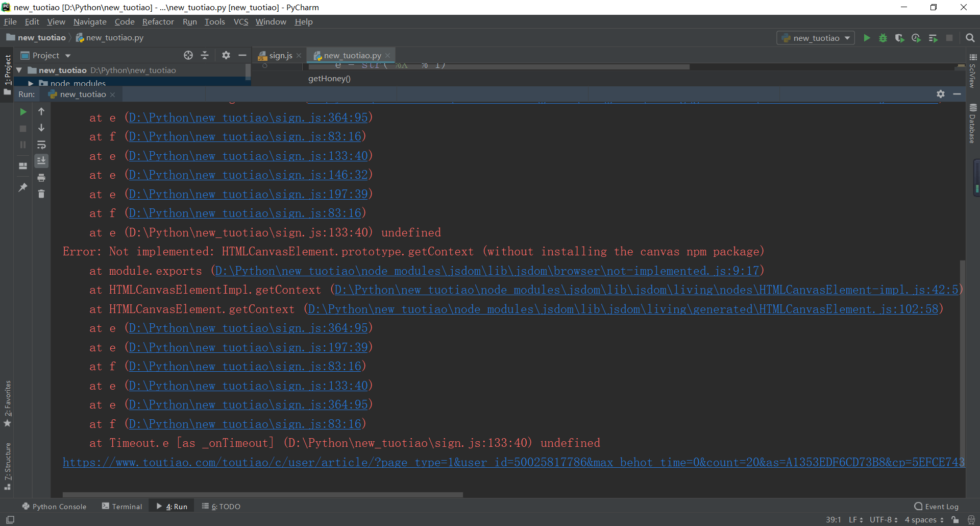The height and width of the screenshot is (526, 980).
Task: Open run configuration dropdown new_tuotiao
Action: pos(816,38)
